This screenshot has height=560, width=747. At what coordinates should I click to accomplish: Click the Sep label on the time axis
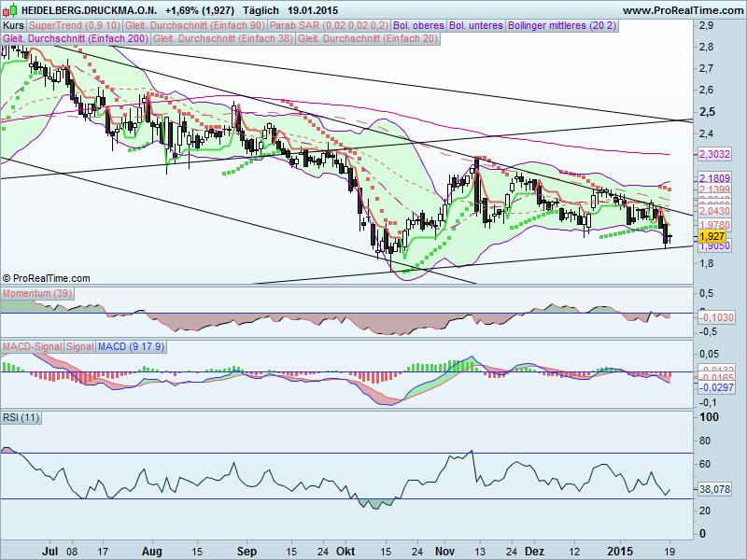point(247,552)
